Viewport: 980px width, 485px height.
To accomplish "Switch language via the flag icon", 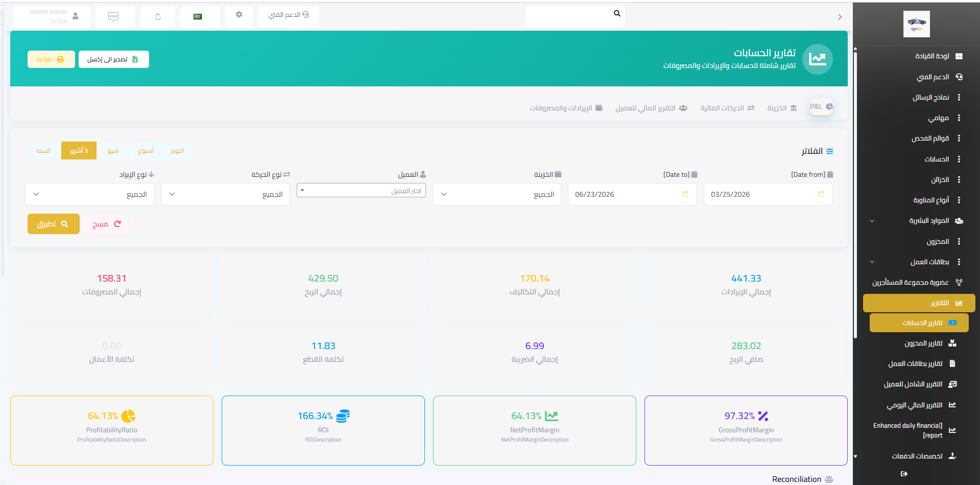I will pyautogui.click(x=198, y=17).
